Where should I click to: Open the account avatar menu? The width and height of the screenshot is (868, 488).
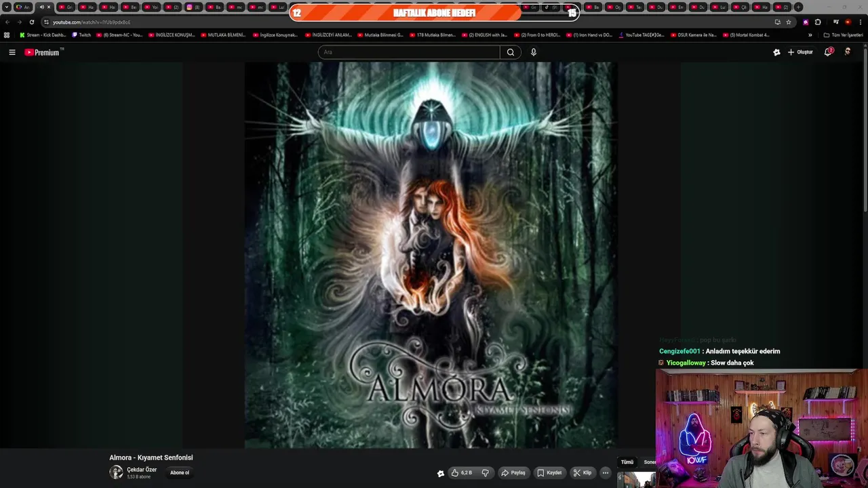(x=848, y=52)
